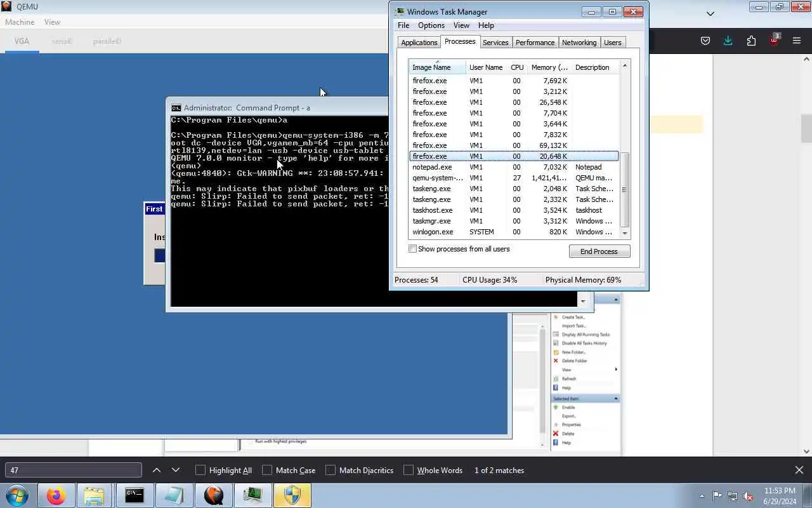Viewport: 812px width, 508px height.
Task: Open Windows Explorer from the taskbar
Action: pyautogui.click(x=94, y=495)
